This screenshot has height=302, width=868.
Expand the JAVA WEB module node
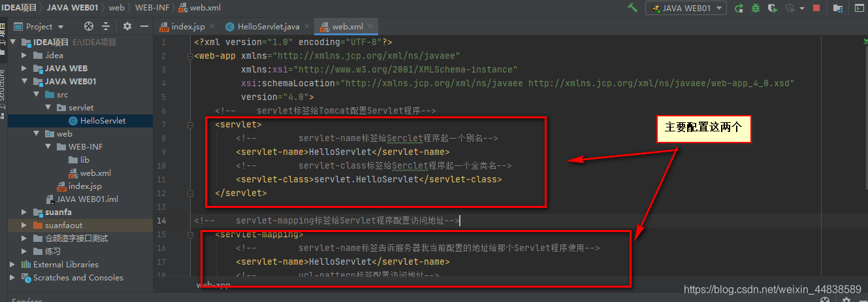coord(25,69)
